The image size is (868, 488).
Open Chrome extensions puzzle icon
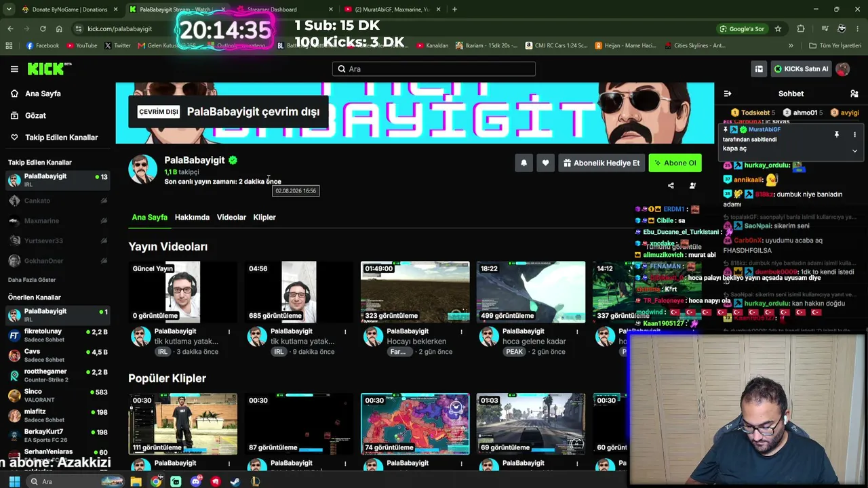click(x=801, y=28)
